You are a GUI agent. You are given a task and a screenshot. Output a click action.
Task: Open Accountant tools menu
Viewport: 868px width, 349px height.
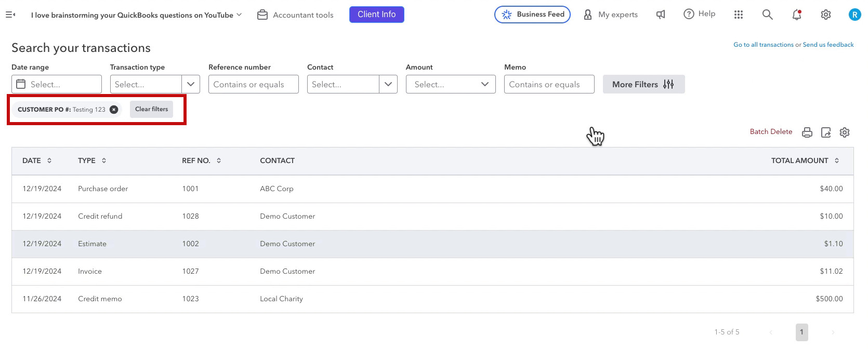click(x=295, y=15)
